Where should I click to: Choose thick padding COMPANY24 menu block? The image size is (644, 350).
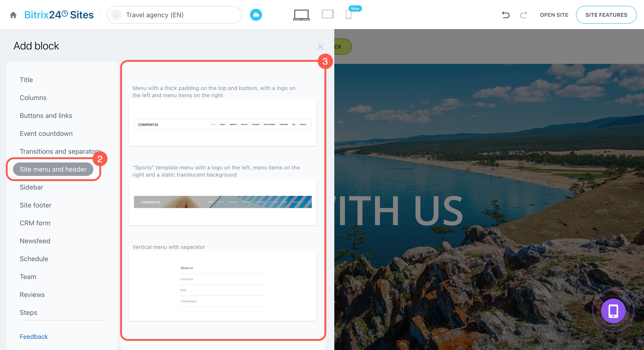point(223,122)
